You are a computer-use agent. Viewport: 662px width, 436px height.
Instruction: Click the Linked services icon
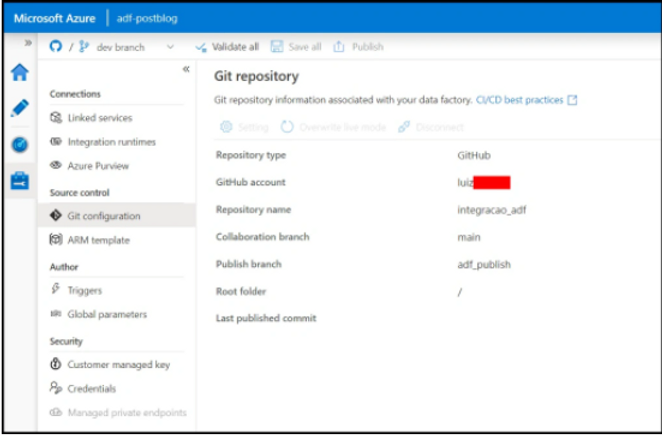[56, 117]
